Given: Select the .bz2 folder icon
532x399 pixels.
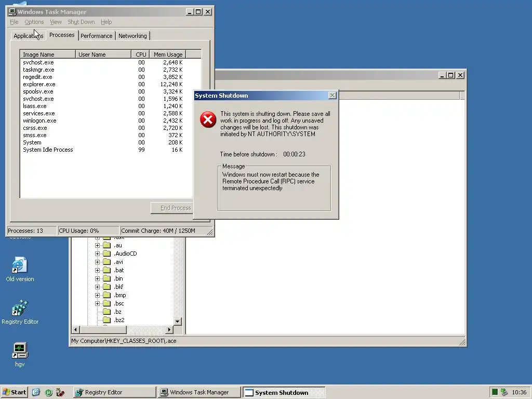Looking at the screenshot, I should tap(107, 320).
